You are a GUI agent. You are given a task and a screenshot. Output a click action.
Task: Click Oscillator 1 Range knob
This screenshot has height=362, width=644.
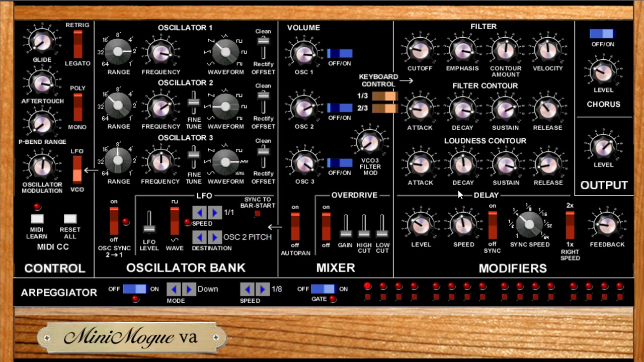118,51
